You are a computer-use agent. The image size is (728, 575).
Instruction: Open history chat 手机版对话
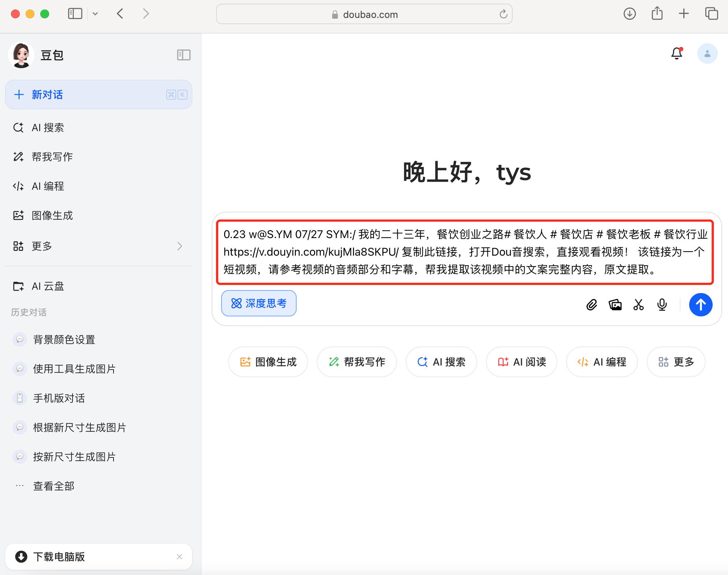99,398
